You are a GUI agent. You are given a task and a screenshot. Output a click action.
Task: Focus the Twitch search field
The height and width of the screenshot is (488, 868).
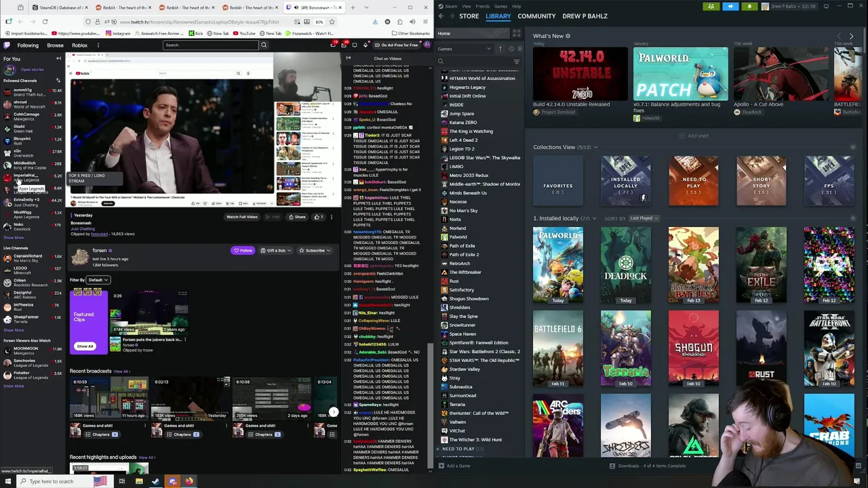coord(210,45)
